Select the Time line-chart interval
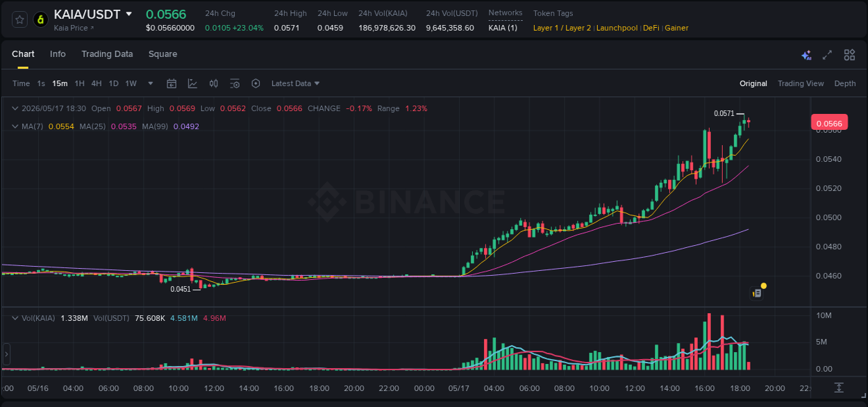This screenshot has height=407, width=868. [x=21, y=83]
